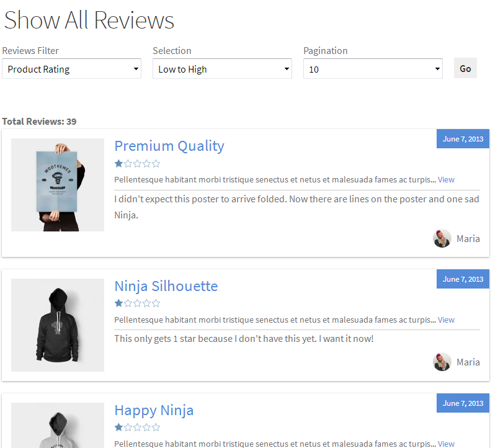Viewport: 503px width, 448px height.
Task: Open the Pagination dropdown showing 10
Action: click(x=373, y=69)
